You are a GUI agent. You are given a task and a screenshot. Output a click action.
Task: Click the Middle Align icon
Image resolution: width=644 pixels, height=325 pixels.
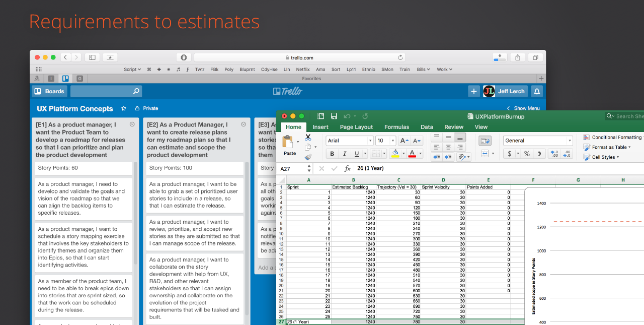[x=448, y=137]
